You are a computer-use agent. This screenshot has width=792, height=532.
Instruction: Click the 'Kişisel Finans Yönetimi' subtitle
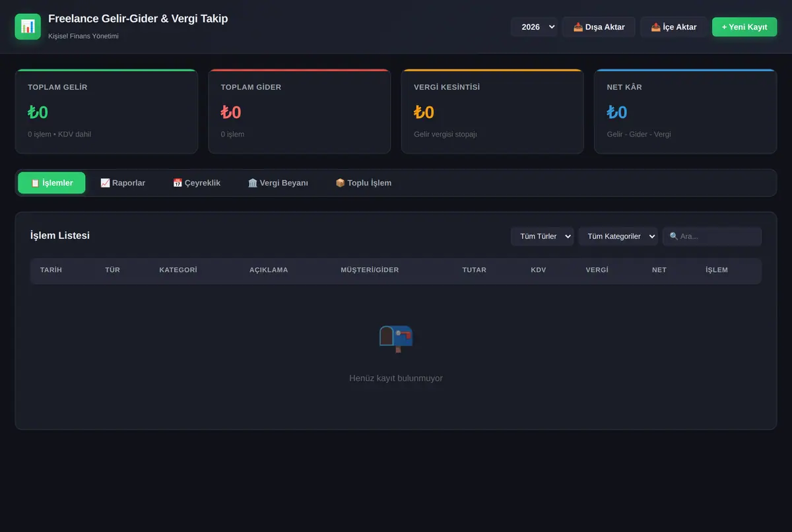pyautogui.click(x=83, y=36)
